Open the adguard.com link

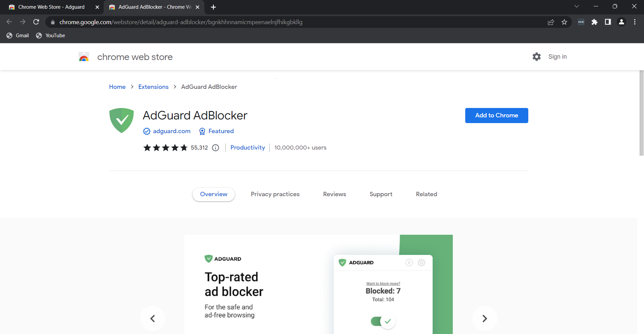[172, 131]
